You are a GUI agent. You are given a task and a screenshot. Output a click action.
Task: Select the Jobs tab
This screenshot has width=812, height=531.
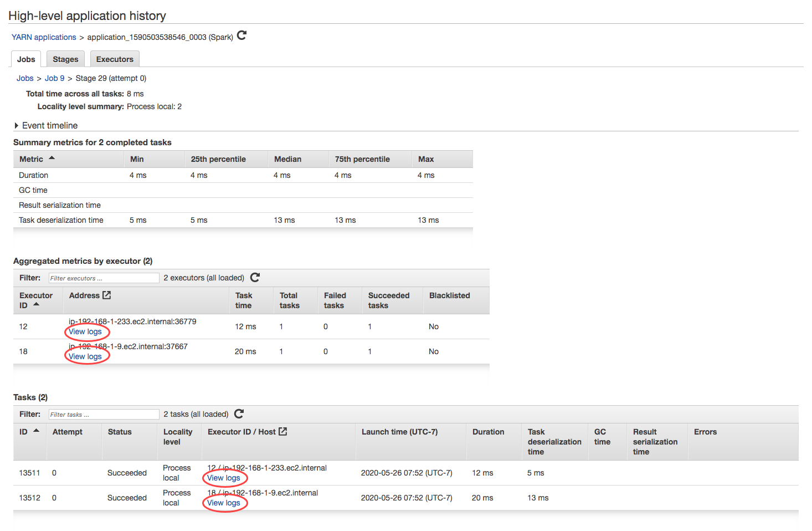pyautogui.click(x=26, y=59)
